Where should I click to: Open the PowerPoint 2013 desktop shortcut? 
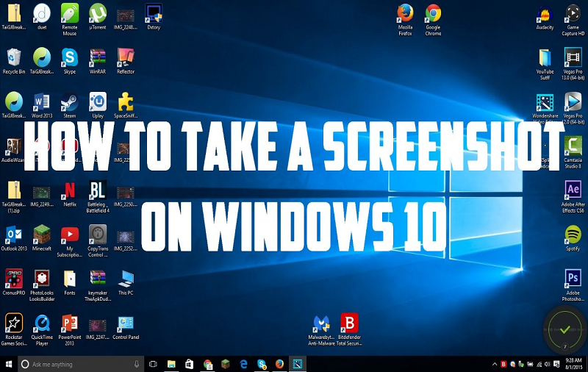click(x=70, y=323)
